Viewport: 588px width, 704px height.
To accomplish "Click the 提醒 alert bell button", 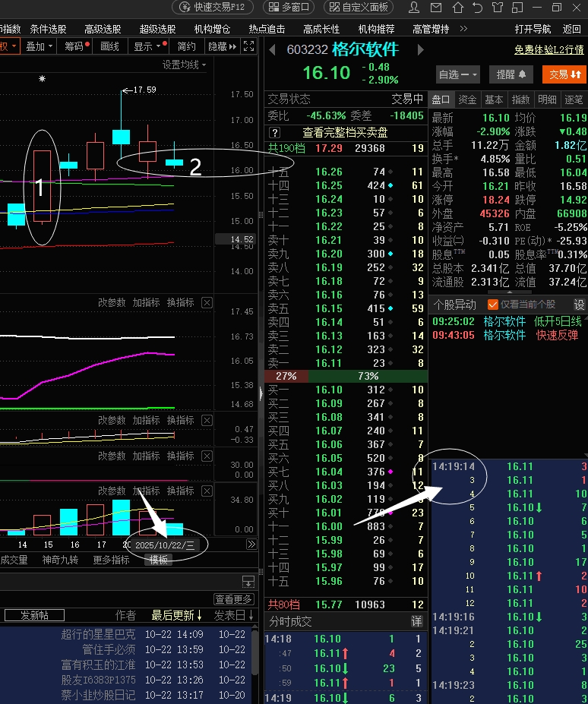I will click(511, 74).
